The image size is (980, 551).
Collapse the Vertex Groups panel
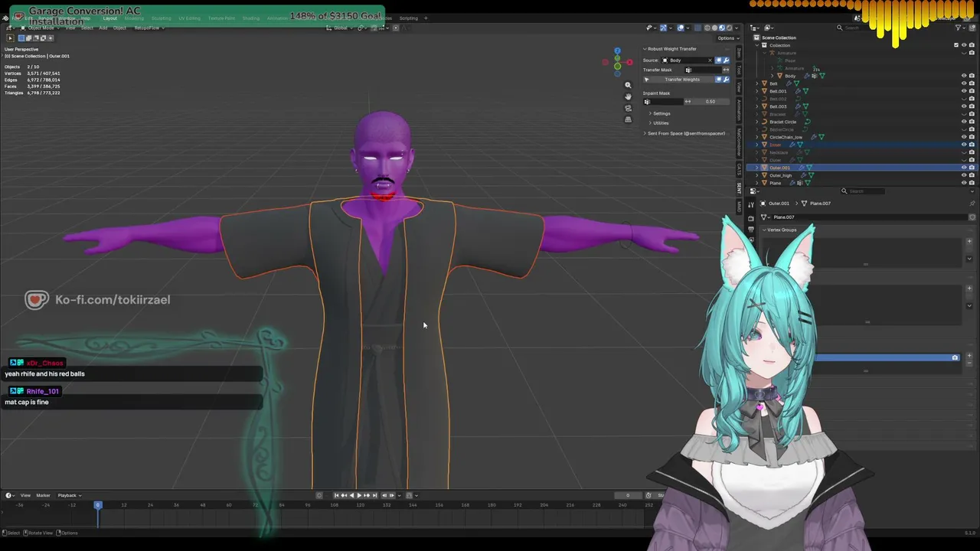coord(763,230)
